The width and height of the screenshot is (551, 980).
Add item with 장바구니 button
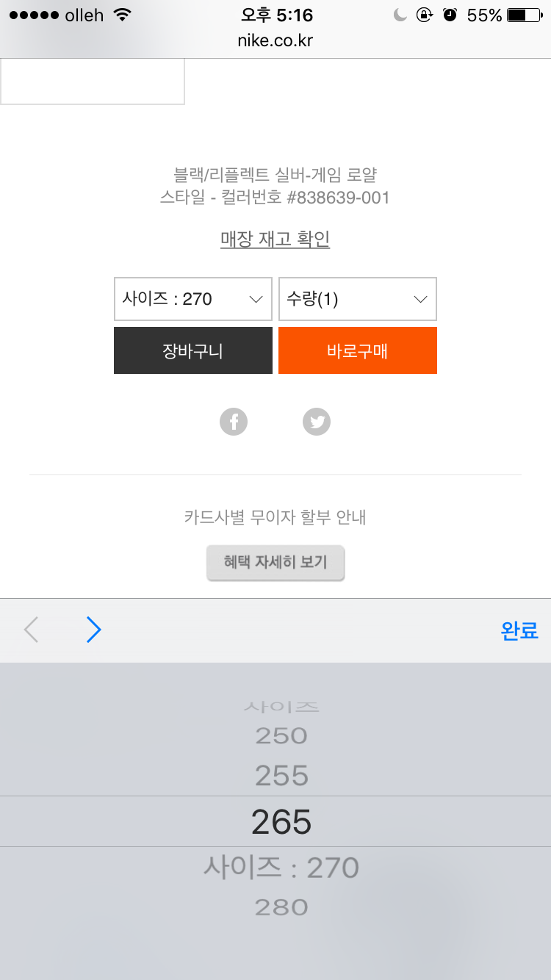click(x=193, y=350)
